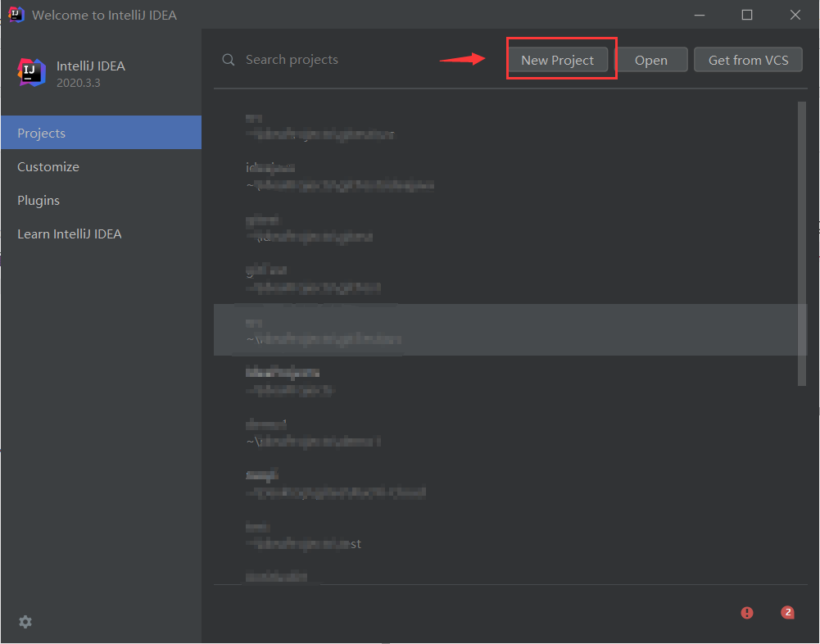
Task: Click the IntelliJ icon in title bar
Action: (x=16, y=15)
